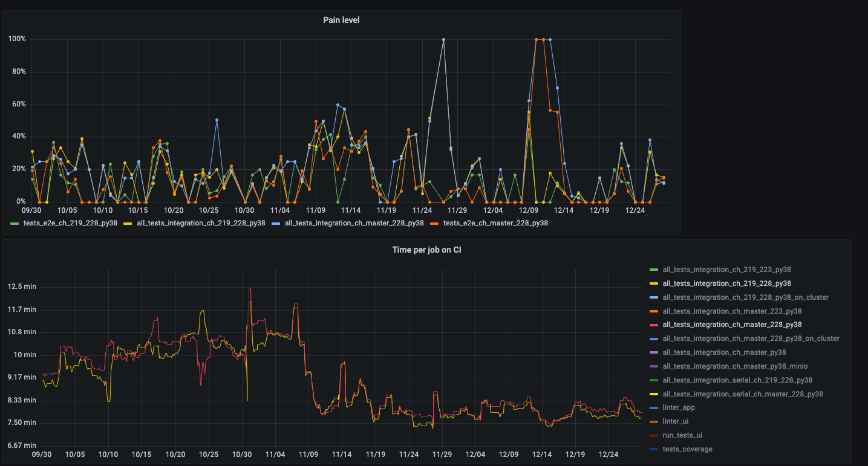
Task: Click orange color swatch beside tests_e2e_ch_master_228_py38
Action: coord(434,223)
